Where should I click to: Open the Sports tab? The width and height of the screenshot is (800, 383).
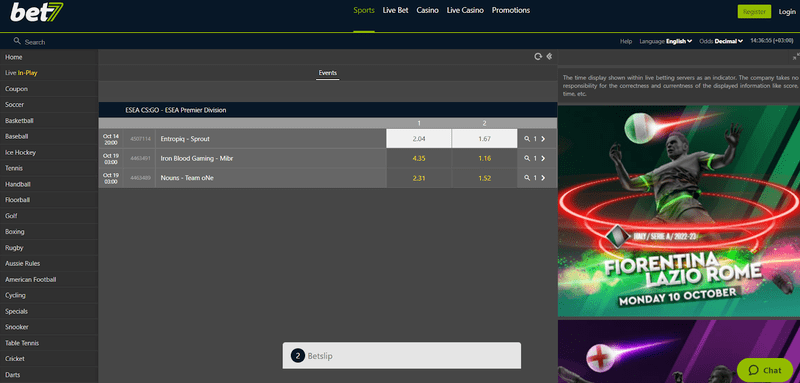coord(364,10)
